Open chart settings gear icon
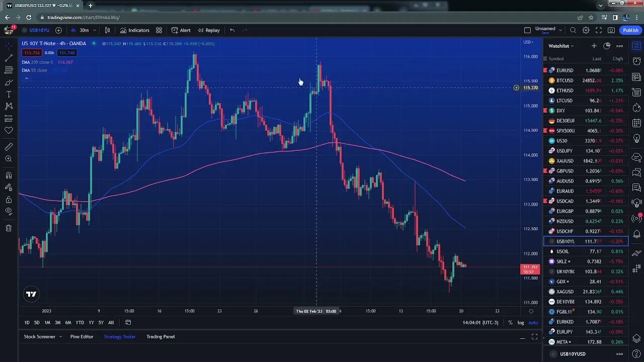Screen dimensions: 644x362 pos(586,30)
